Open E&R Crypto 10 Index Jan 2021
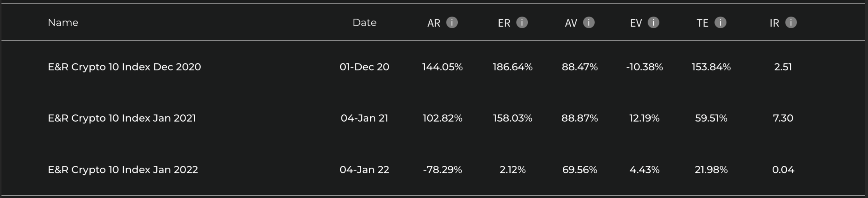This screenshot has height=198, width=868. (x=122, y=118)
